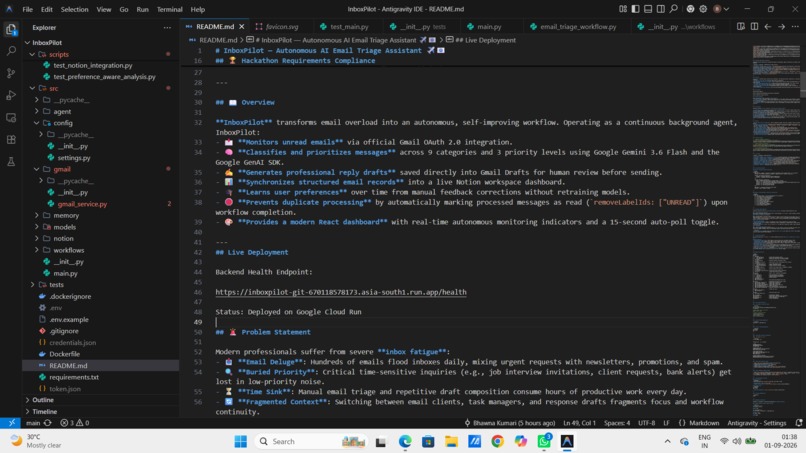Switch to the test_main.py tab
The width and height of the screenshot is (806, 453).
click(349, 27)
